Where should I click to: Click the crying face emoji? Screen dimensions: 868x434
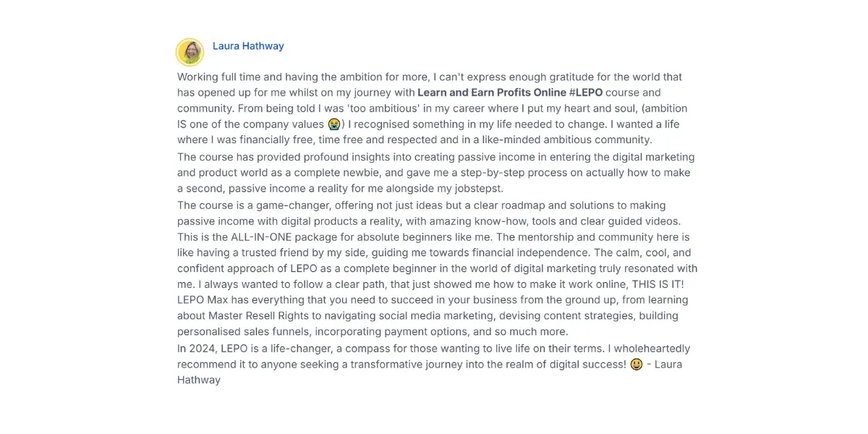pyautogui.click(x=333, y=124)
